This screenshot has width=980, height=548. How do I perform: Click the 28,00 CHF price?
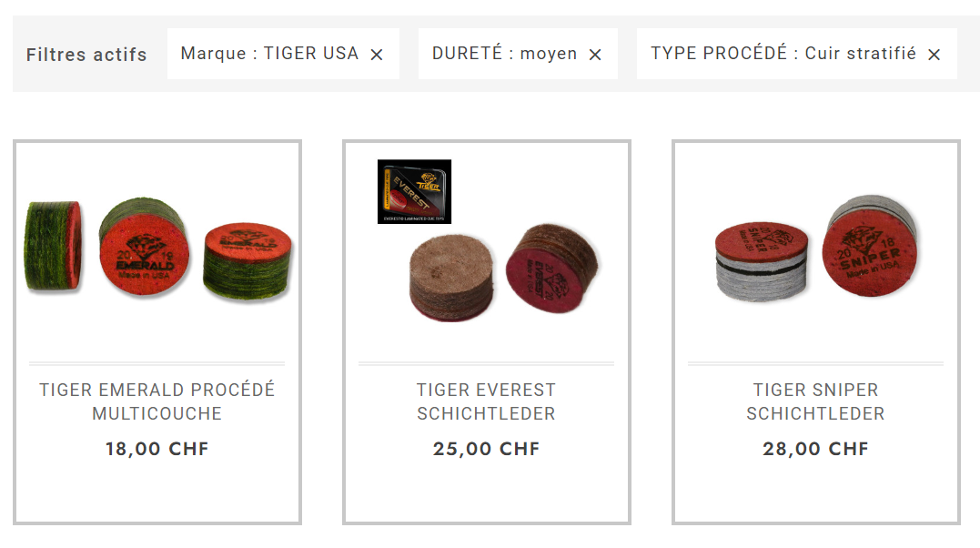[815, 449]
